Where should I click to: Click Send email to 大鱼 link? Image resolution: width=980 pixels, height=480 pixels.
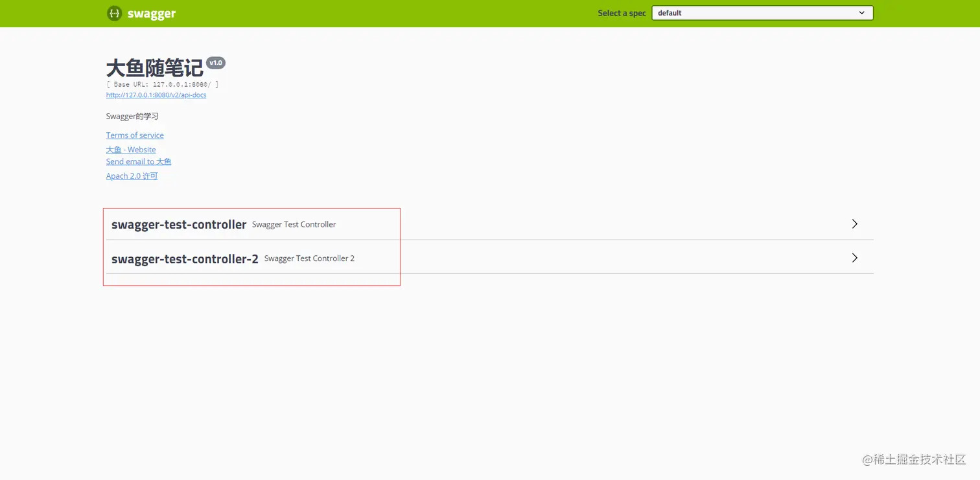point(139,162)
